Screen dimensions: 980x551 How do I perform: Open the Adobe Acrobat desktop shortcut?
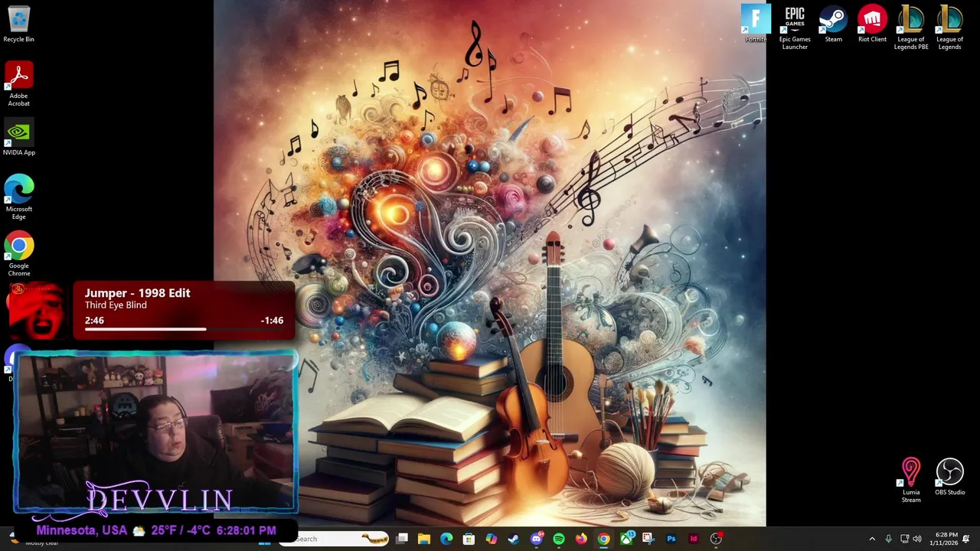(18, 85)
